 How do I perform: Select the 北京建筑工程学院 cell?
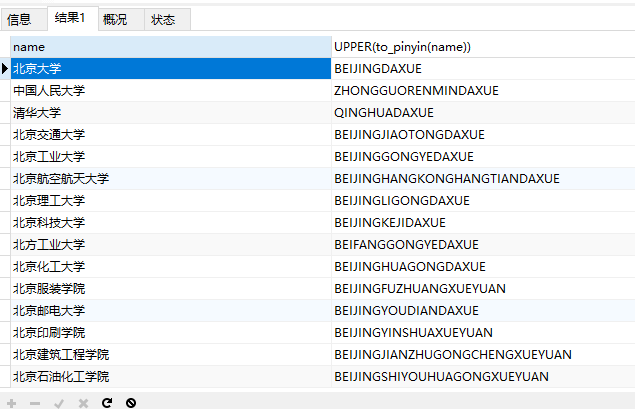tap(170, 354)
